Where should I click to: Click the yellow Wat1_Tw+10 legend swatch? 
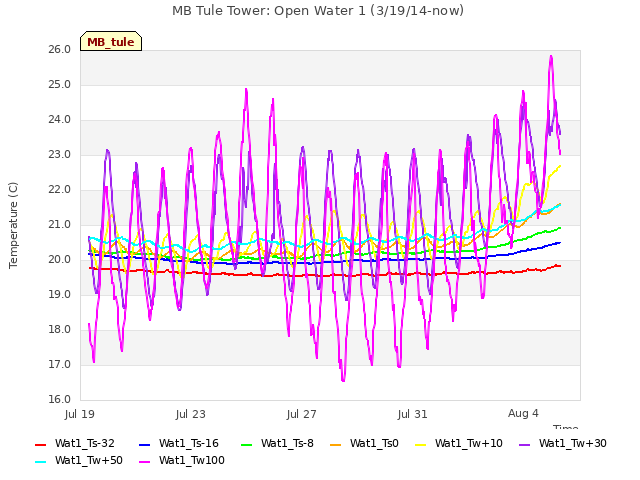click(421, 444)
